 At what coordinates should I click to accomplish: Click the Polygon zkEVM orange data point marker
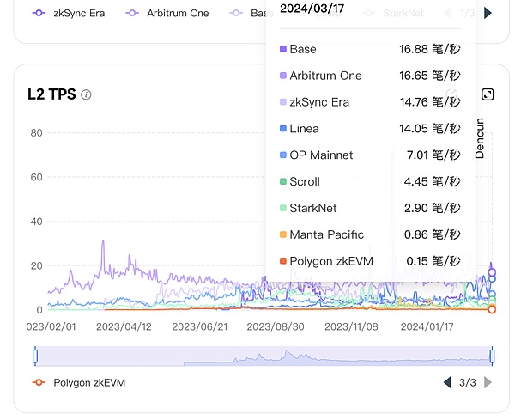pos(492,309)
